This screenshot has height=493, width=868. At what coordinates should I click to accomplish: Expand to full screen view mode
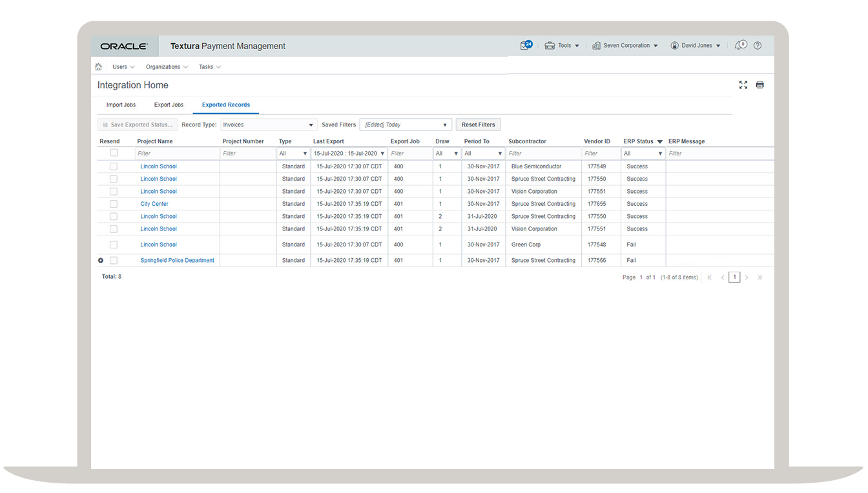pos(743,85)
